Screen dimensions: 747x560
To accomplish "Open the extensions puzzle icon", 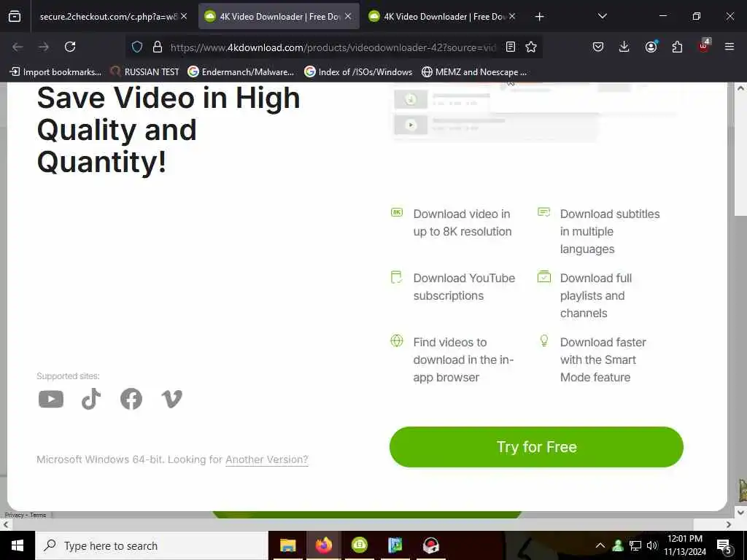I will click(x=677, y=47).
